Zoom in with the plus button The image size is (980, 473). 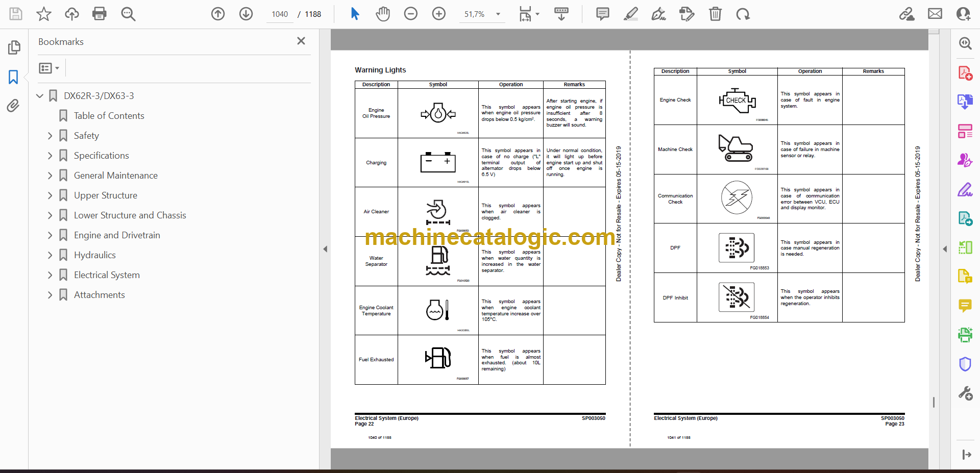pyautogui.click(x=439, y=14)
